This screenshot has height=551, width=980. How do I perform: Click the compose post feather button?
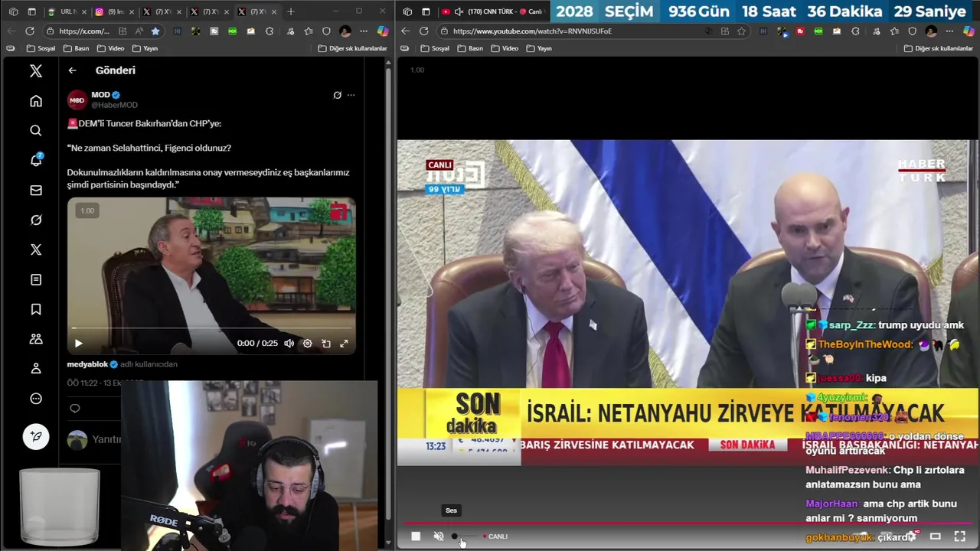pos(36,437)
